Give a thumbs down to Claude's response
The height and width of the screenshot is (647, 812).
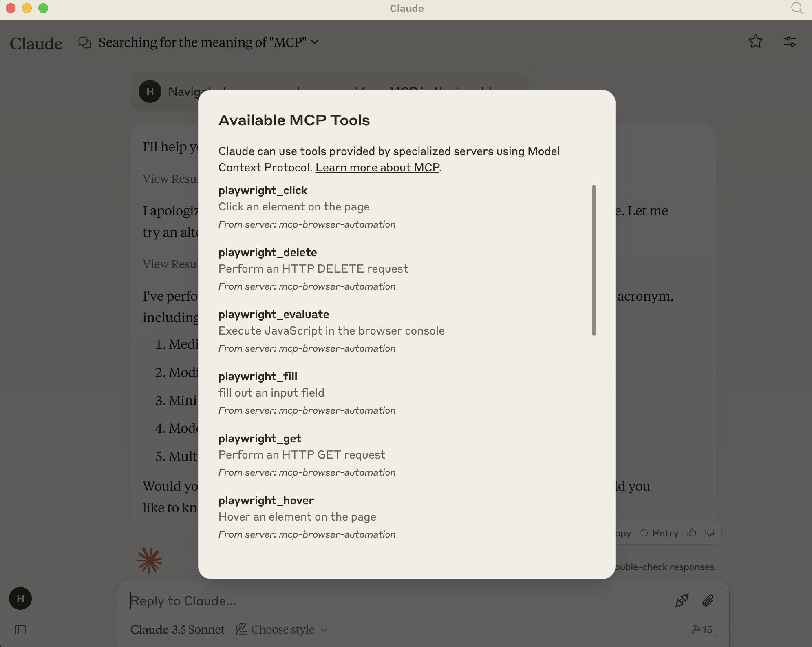click(x=709, y=533)
